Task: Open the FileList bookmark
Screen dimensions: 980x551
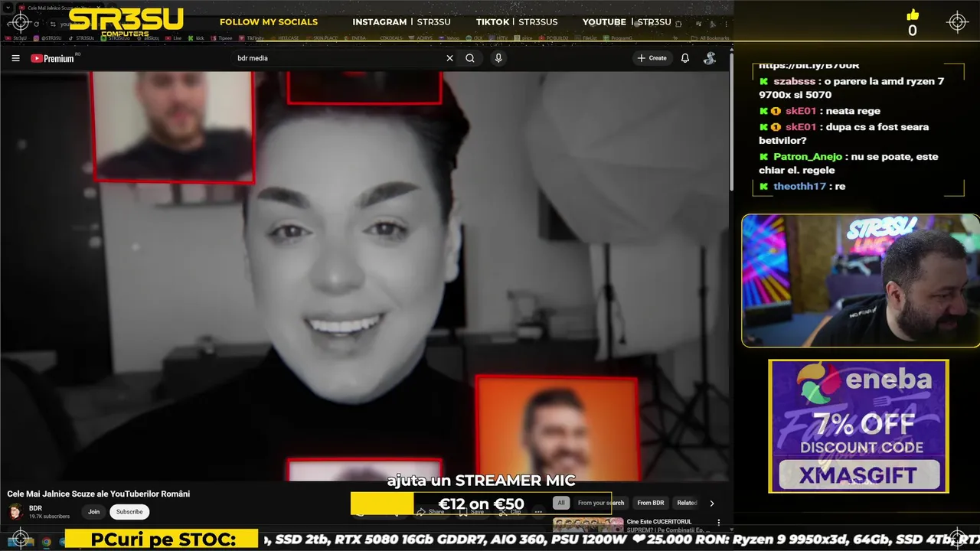Action: 584,37
